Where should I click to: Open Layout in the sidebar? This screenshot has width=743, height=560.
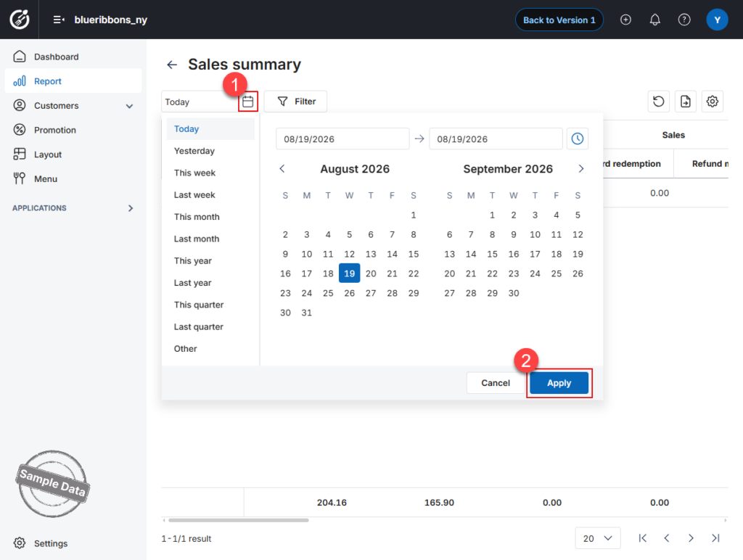point(73,155)
